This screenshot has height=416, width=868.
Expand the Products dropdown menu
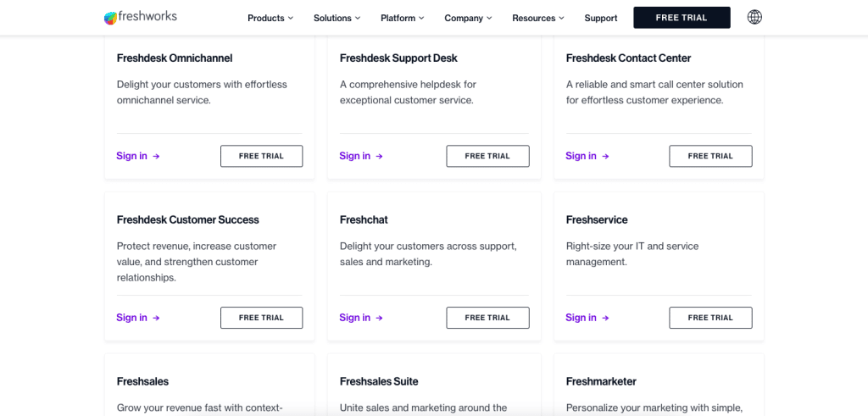(x=270, y=18)
